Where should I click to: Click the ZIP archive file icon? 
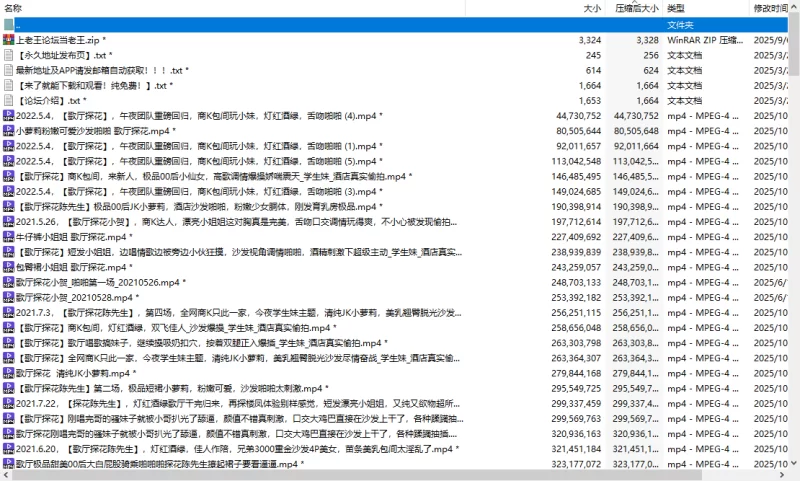coord(8,40)
